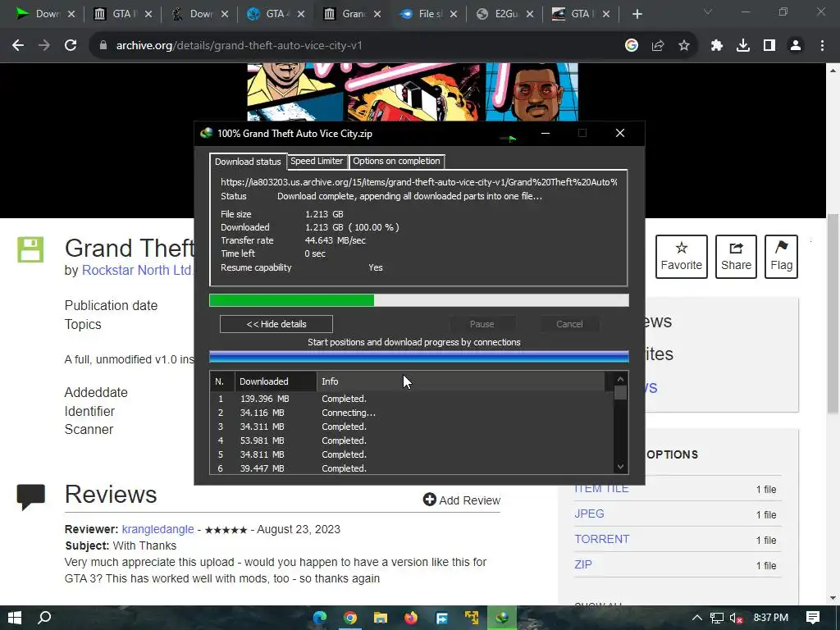Open Windows Start menu
840x630 pixels.
(15, 618)
